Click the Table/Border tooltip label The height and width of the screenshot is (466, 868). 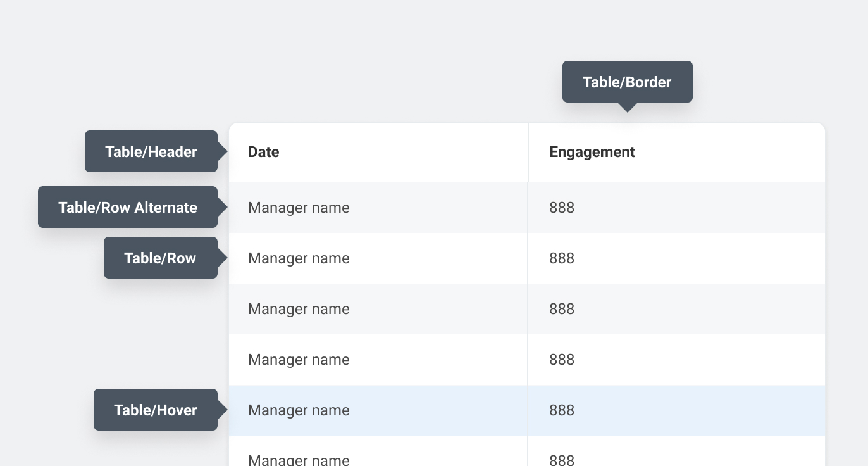[627, 82]
